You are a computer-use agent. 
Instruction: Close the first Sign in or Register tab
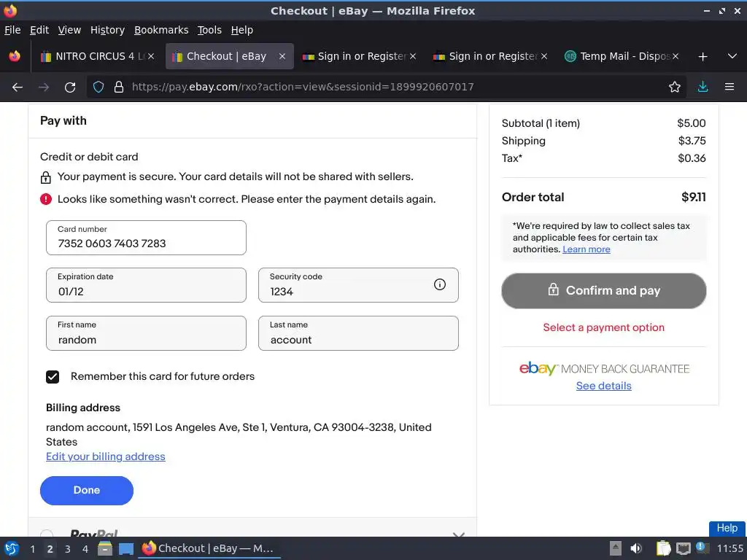pyautogui.click(x=413, y=56)
